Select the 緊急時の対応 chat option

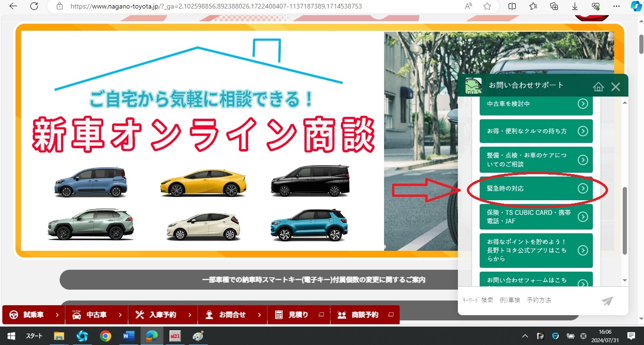pos(536,188)
